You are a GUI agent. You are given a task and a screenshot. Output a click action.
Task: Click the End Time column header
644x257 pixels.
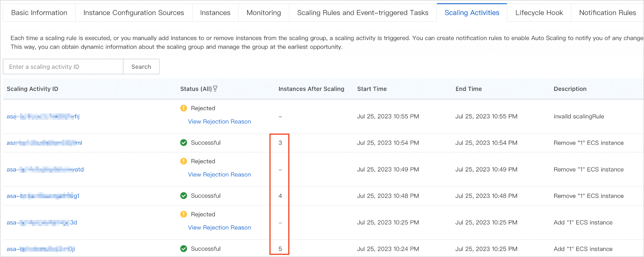pos(469,89)
